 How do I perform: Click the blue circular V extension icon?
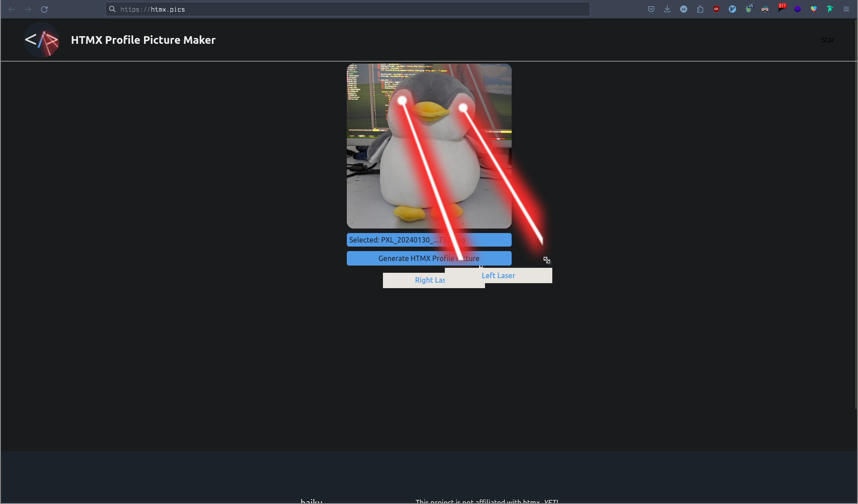732,9
